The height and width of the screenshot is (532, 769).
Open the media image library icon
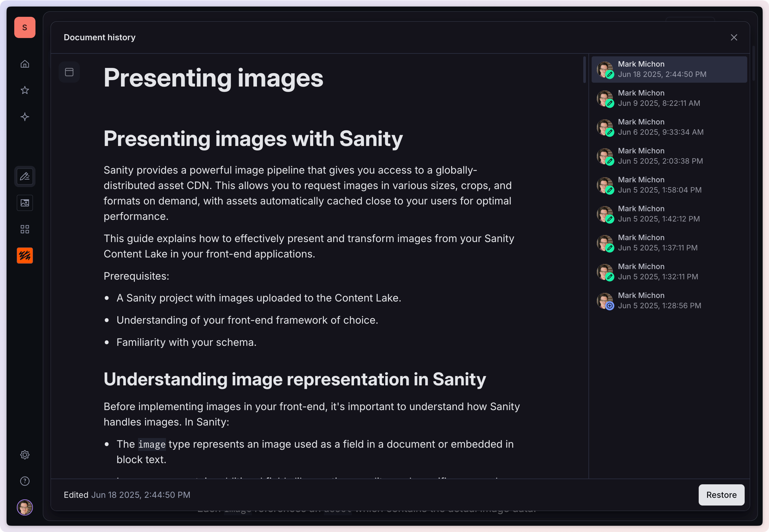pyautogui.click(x=25, y=203)
